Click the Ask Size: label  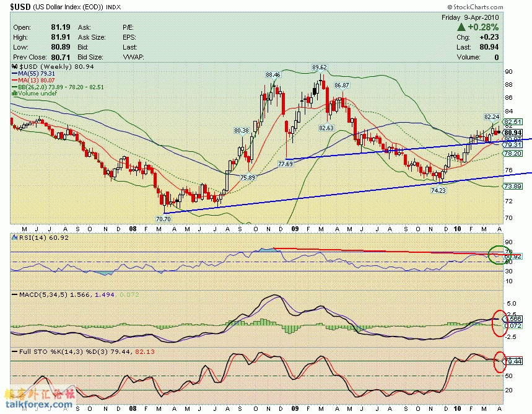point(92,37)
